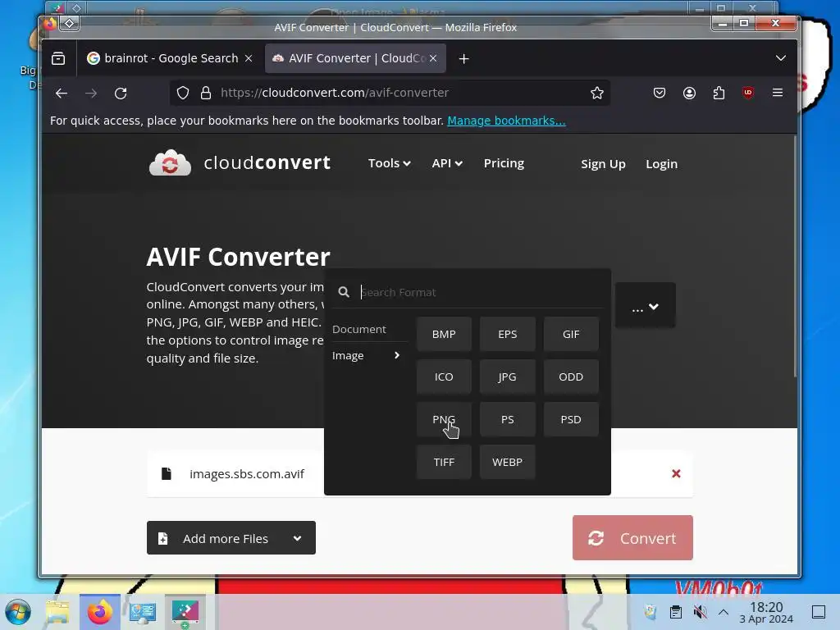840x630 pixels.
Task: Click the URL address bar
Action: (390, 94)
